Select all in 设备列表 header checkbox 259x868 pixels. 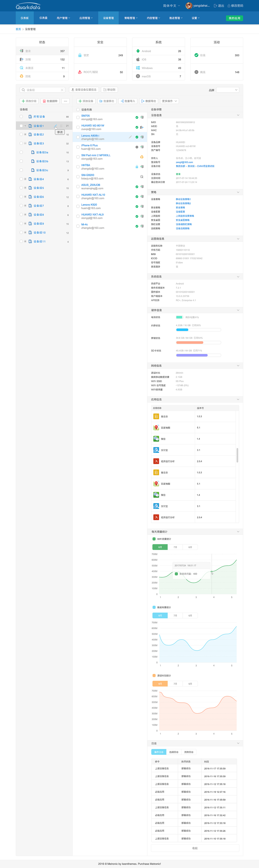(78, 110)
